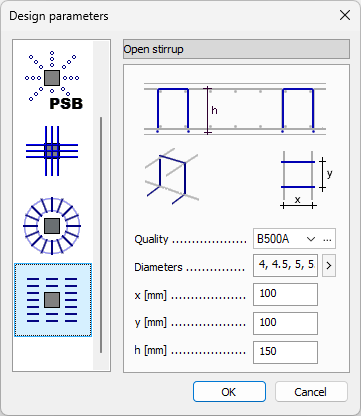The width and height of the screenshot is (361, 416).
Task: Click the y [mm] input field
Action: click(x=285, y=323)
